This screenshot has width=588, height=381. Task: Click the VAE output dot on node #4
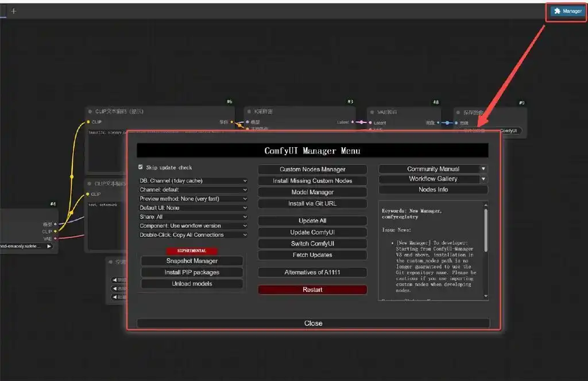(55, 238)
